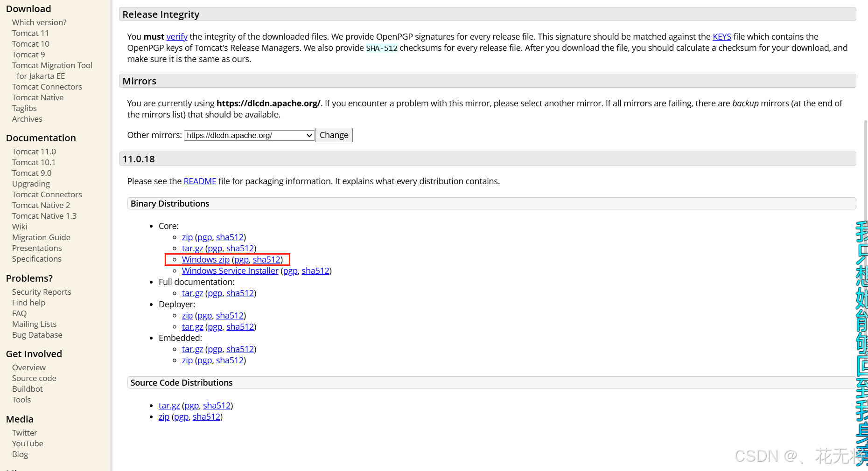Open Bug Database page
The width and height of the screenshot is (868, 471).
(x=37, y=335)
